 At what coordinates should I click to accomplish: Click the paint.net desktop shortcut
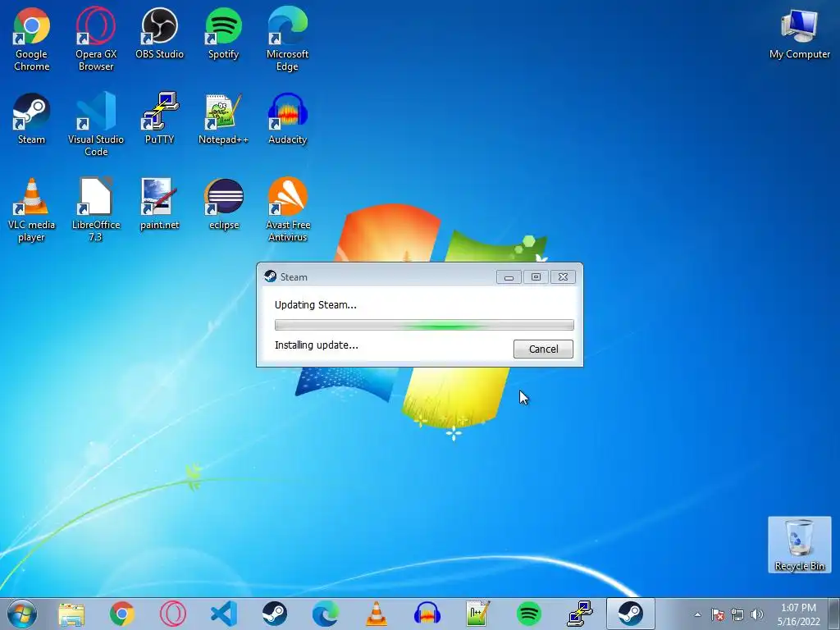[160, 204]
